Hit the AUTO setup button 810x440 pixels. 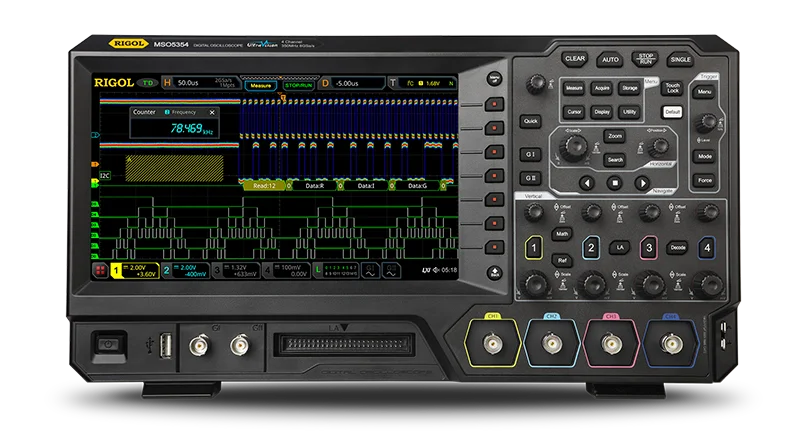click(610, 60)
